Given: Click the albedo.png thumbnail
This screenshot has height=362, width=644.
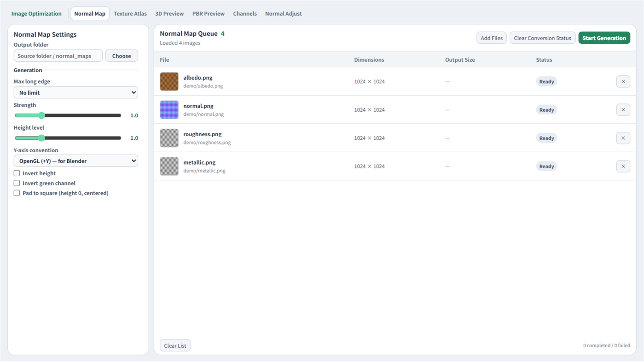Looking at the screenshot, I should tap(169, 81).
